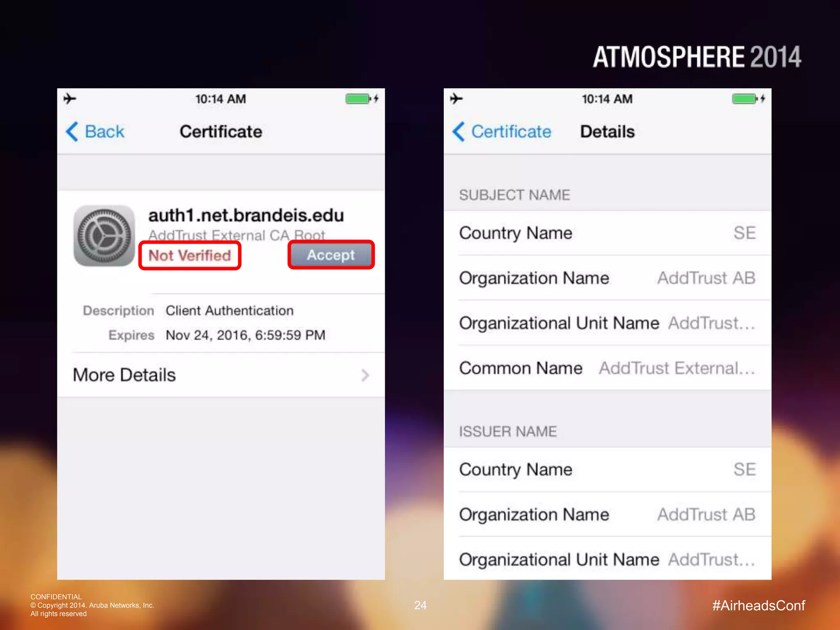Tap the back chevron on the Details screen
Screen dimensions: 840x630
pyautogui.click(x=458, y=132)
